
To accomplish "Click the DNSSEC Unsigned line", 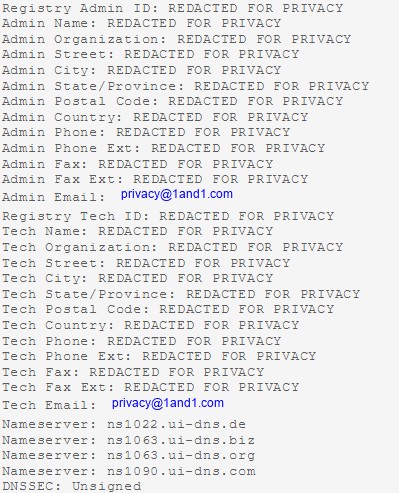I will point(72,487).
